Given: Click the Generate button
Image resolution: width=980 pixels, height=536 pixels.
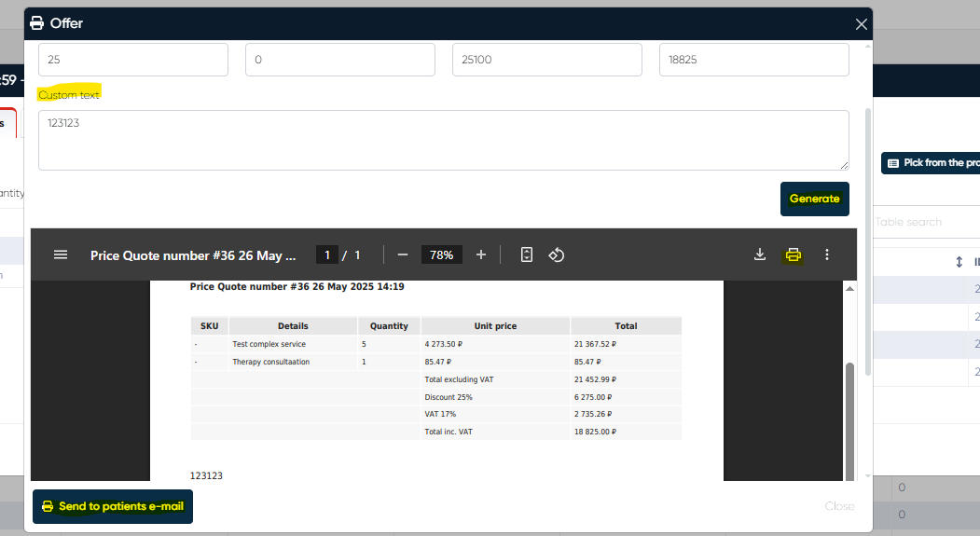Looking at the screenshot, I should click(814, 199).
